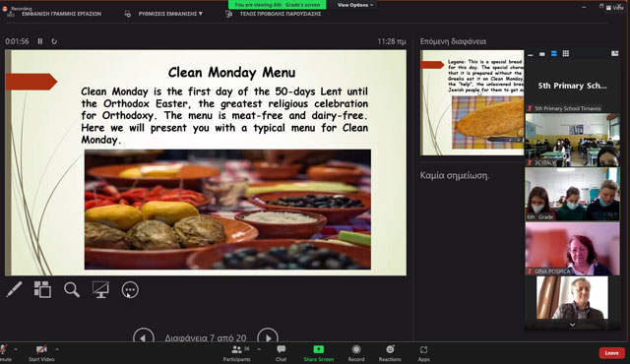Toggle black screen for the slideshow
This screenshot has width=630, height=364.
[100, 289]
